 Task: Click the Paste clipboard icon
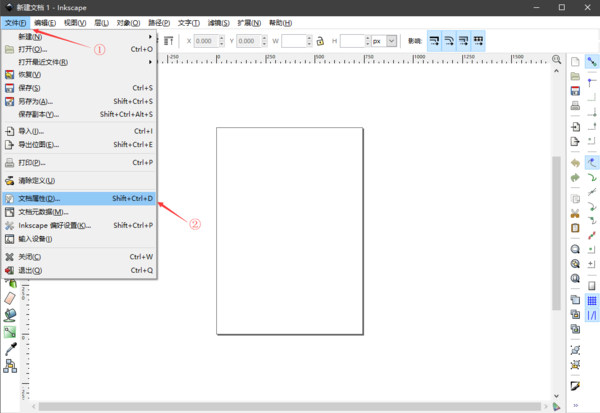pyautogui.click(x=575, y=228)
